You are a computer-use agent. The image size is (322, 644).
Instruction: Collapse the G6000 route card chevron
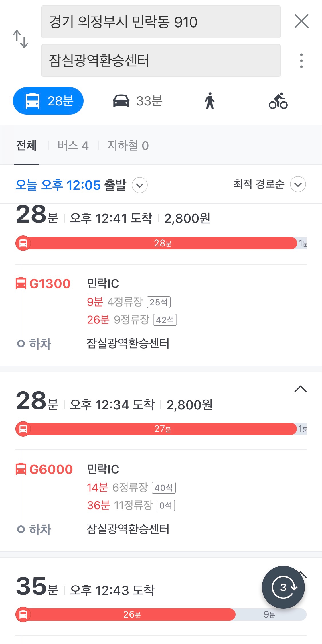pyautogui.click(x=300, y=390)
